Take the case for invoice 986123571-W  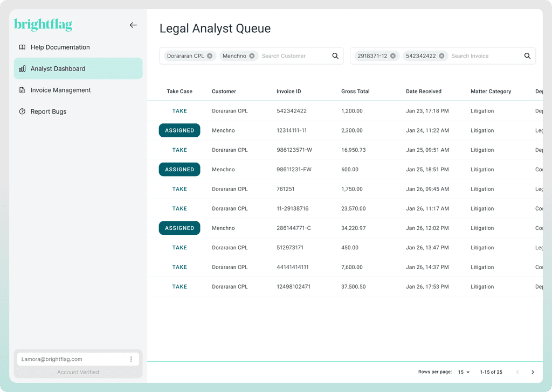coord(180,150)
